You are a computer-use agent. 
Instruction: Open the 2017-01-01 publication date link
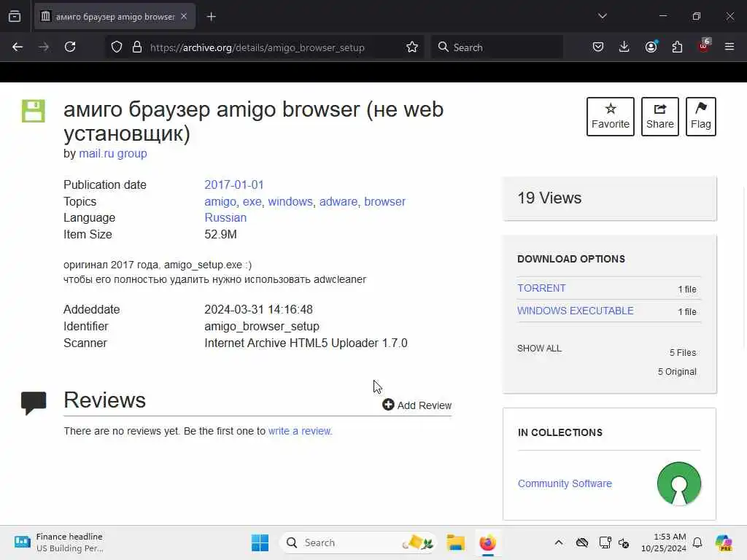(234, 184)
